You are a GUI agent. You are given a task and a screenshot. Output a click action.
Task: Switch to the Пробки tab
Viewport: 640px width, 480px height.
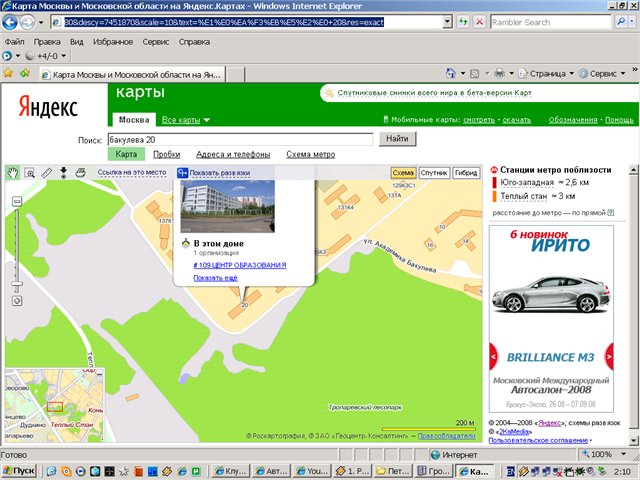[x=167, y=154]
